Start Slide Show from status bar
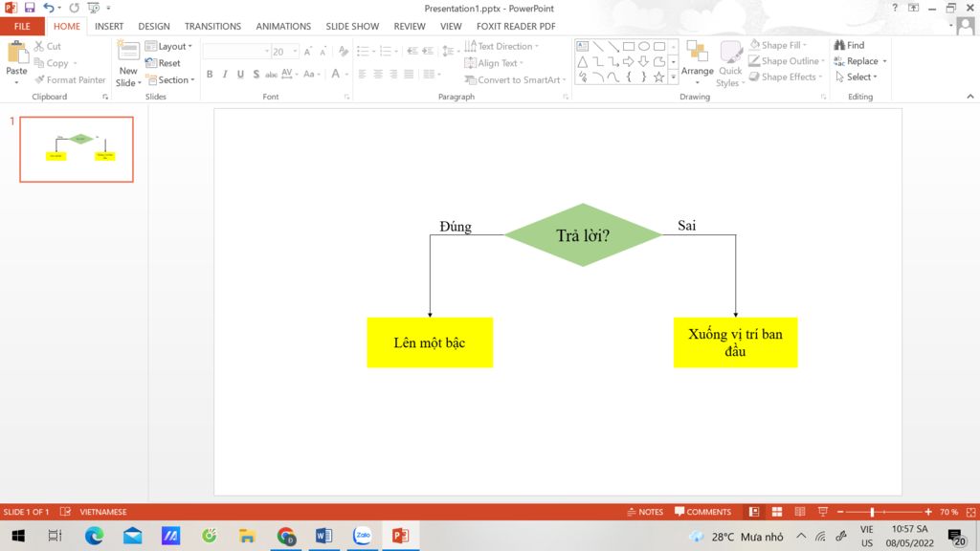980x551 pixels. 822,512
